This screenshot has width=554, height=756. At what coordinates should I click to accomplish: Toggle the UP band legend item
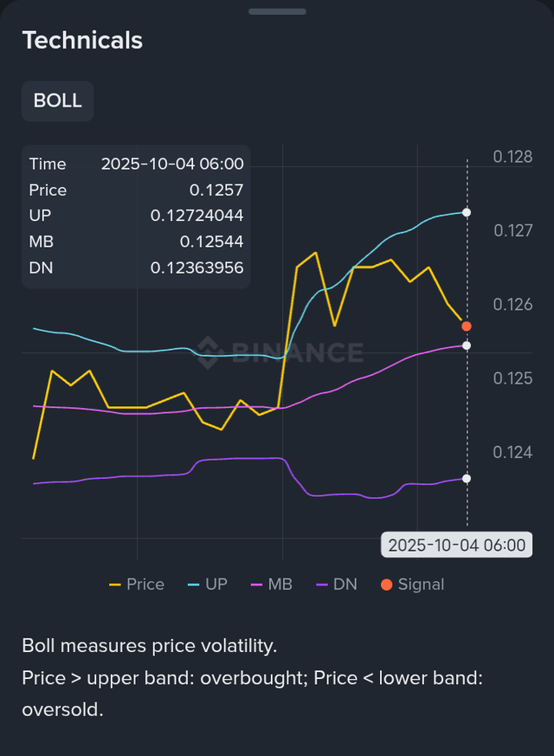tap(206, 585)
